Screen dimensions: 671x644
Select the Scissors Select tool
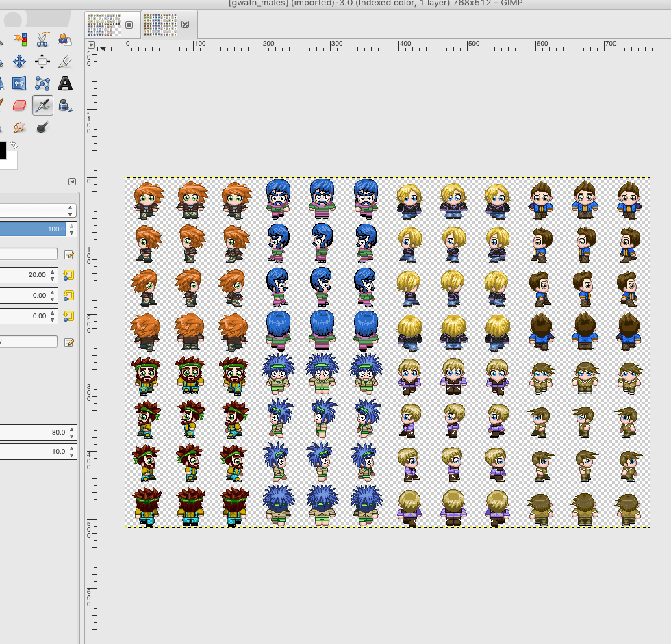click(42, 39)
